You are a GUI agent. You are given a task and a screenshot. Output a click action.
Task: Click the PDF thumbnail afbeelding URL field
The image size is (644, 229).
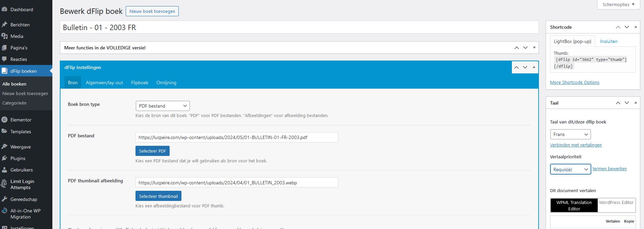[x=237, y=183]
